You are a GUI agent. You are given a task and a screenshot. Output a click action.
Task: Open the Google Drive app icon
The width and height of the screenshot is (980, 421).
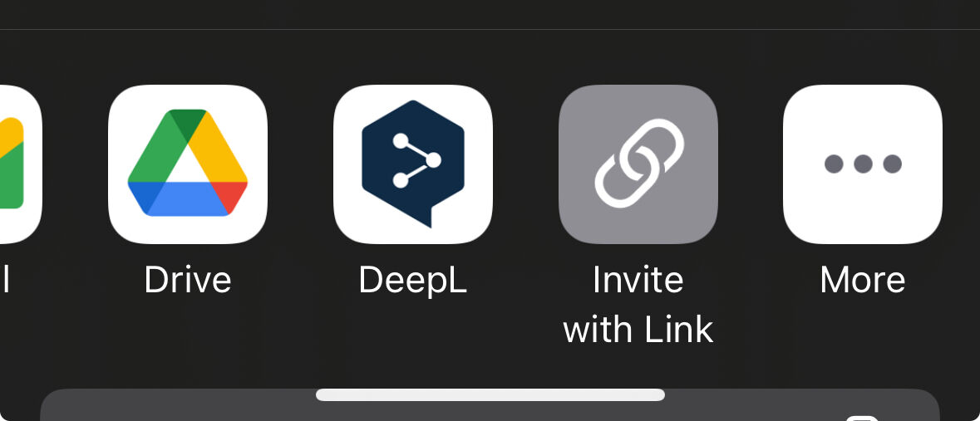(x=188, y=164)
